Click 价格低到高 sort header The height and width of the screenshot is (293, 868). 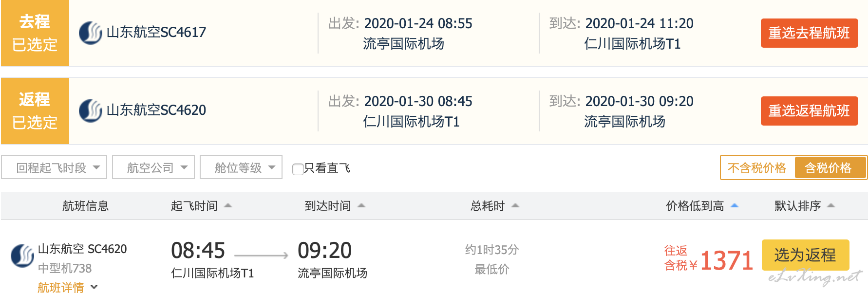coord(695,206)
